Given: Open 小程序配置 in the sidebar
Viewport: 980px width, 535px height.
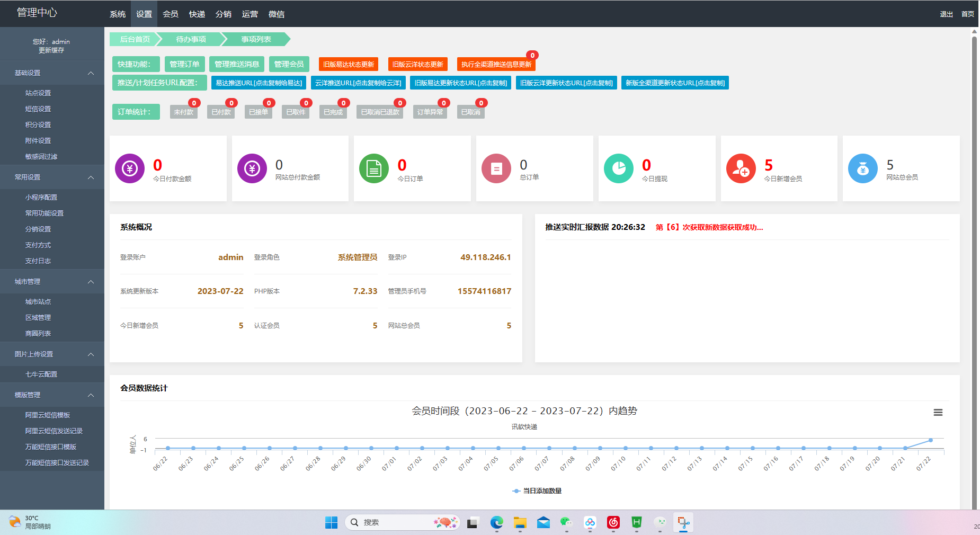Looking at the screenshot, I should [x=41, y=198].
